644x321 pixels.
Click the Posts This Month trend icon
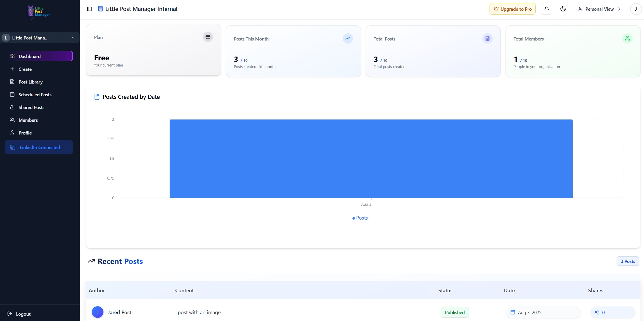click(x=348, y=38)
